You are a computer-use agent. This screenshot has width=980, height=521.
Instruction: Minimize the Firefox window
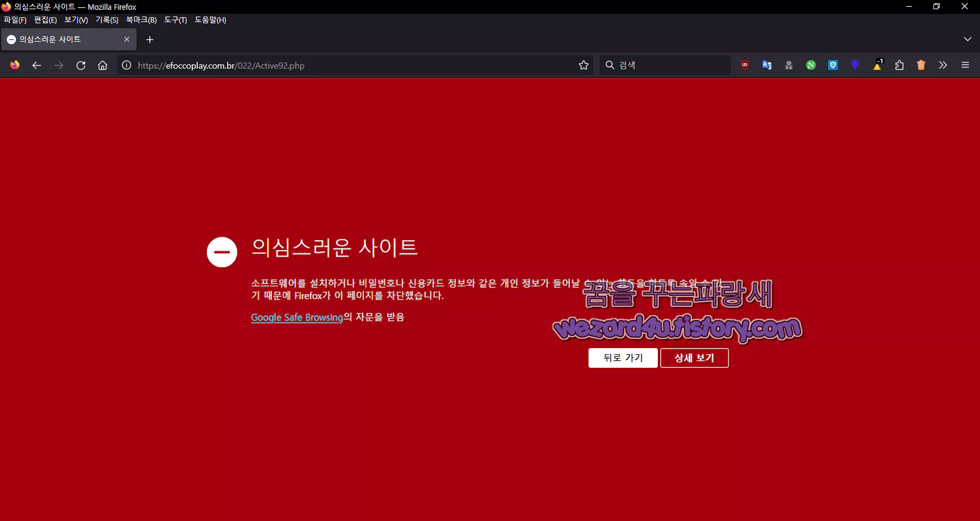(909, 7)
